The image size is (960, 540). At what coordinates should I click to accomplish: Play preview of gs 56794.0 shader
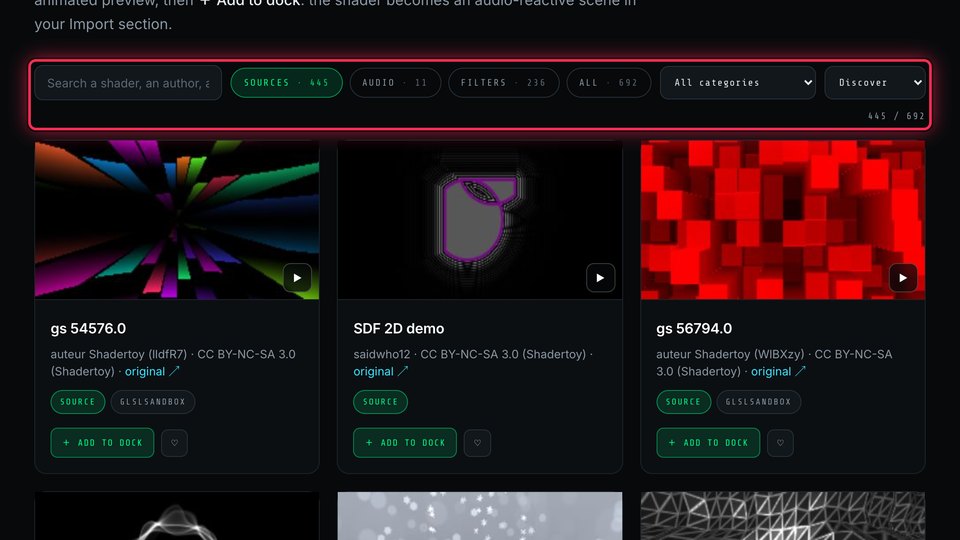click(903, 278)
